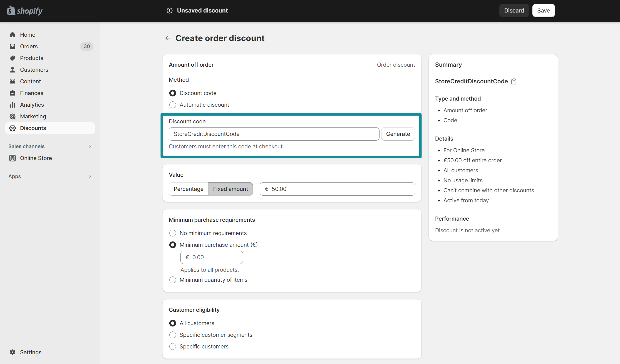Expand the Apps section chevron
This screenshot has width=620, height=364.
[x=90, y=176]
